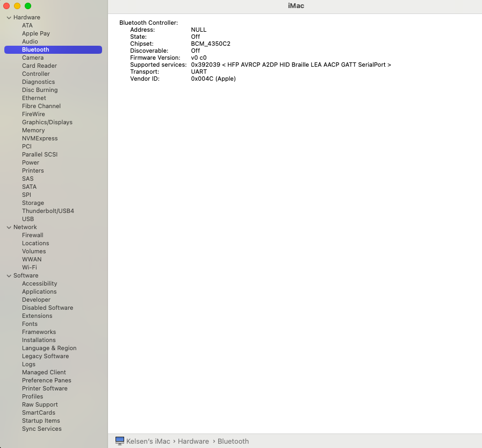Click Hardware in the bottom path bar

pos(193,441)
